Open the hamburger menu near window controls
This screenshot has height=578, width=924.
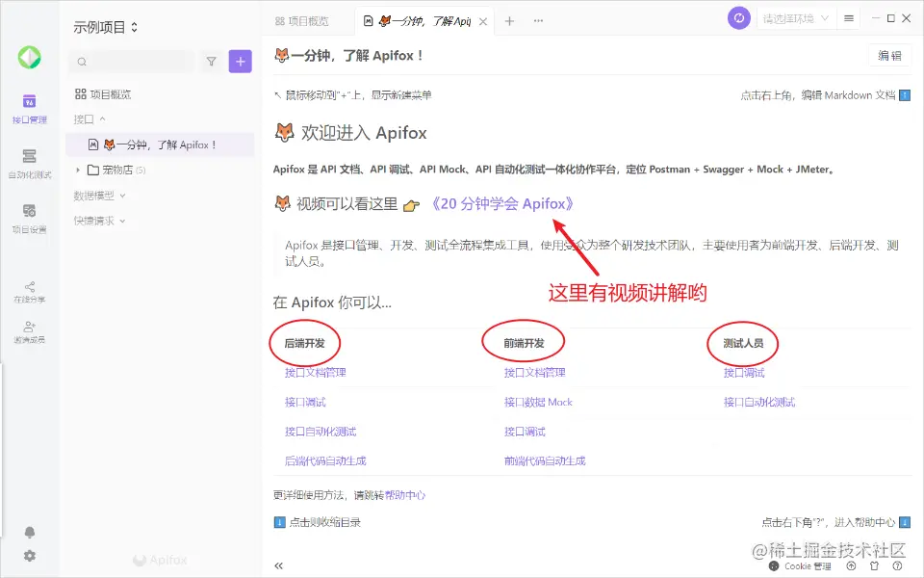point(848,17)
